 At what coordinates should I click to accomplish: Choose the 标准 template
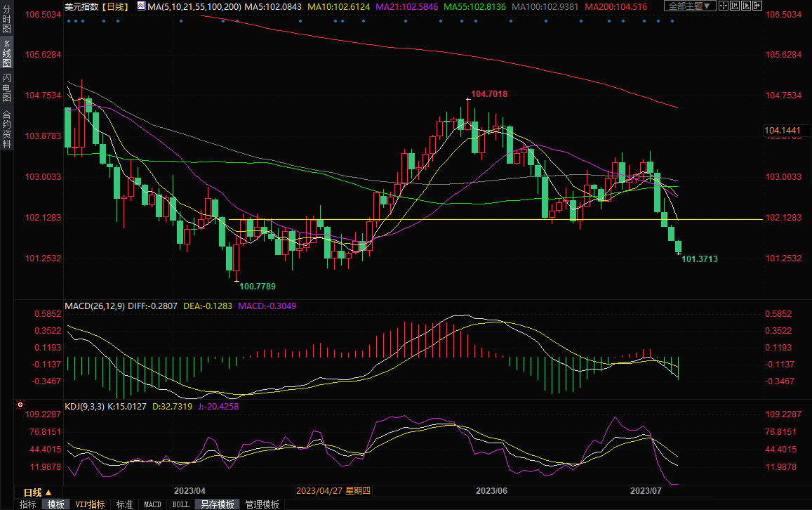tap(124, 504)
